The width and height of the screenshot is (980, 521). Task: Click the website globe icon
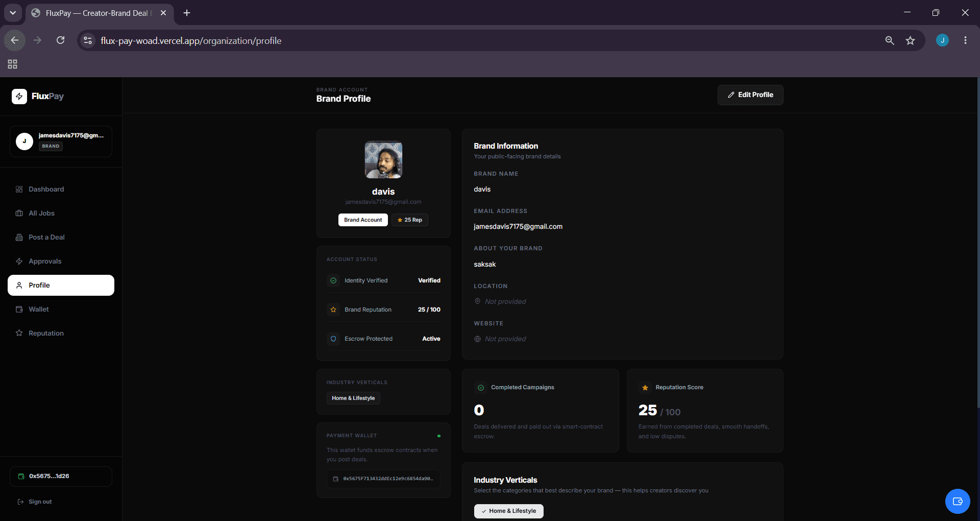click(477, 339)
